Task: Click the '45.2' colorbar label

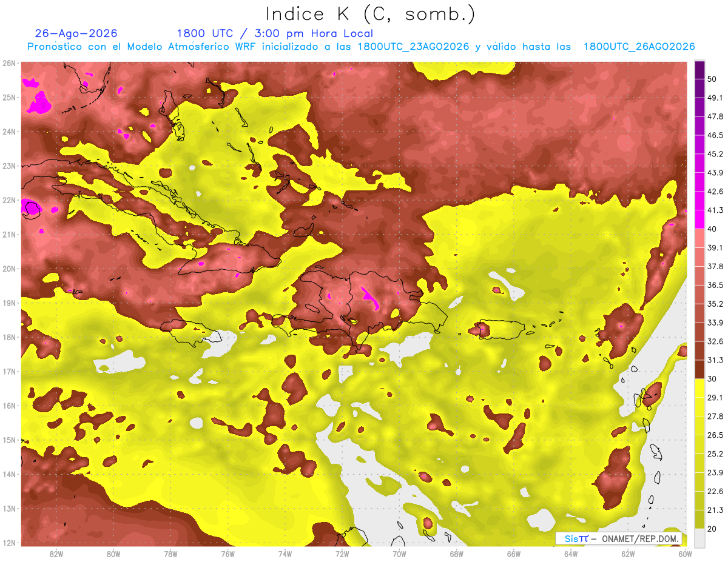Action: 715,154
